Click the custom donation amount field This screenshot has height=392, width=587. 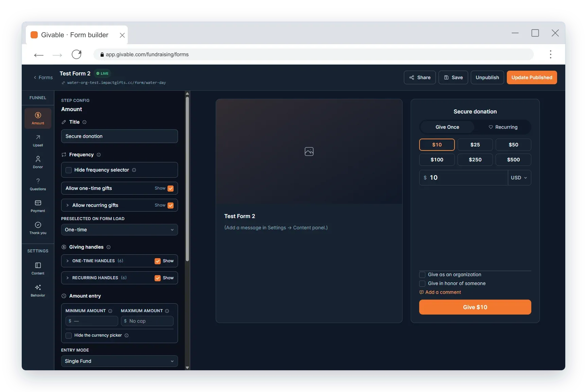(463, 178)
